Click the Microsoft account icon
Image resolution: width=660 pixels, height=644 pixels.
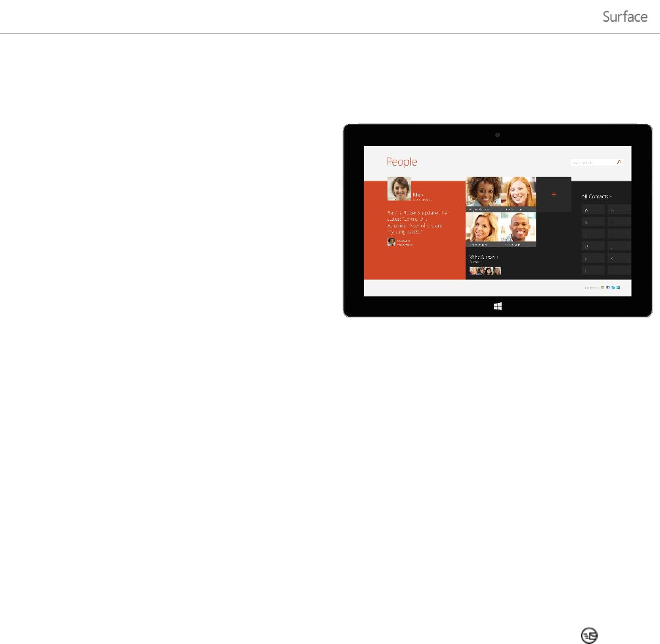[x=602, y=287]
